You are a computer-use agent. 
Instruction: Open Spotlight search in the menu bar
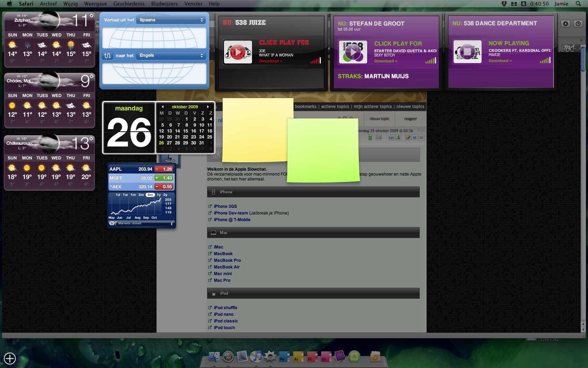pos(578,4)
